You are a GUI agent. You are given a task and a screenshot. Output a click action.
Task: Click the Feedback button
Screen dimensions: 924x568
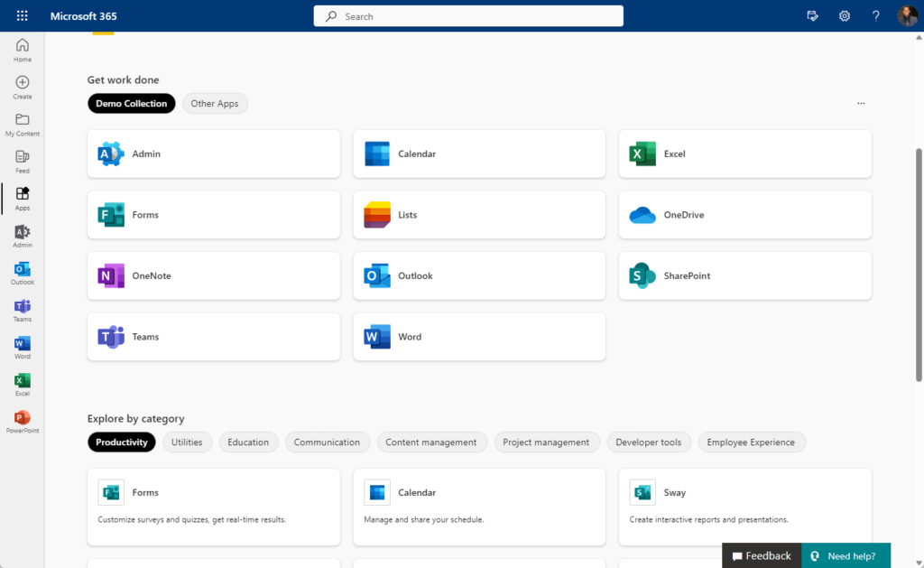click(x=762, y=555)
